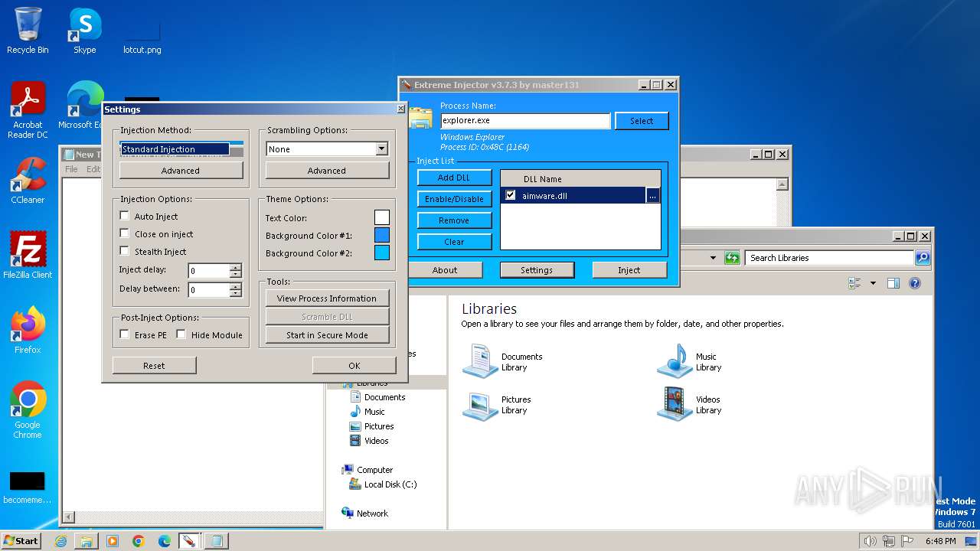
Task: Open the Pictures Library
Action: coord(498,404)
